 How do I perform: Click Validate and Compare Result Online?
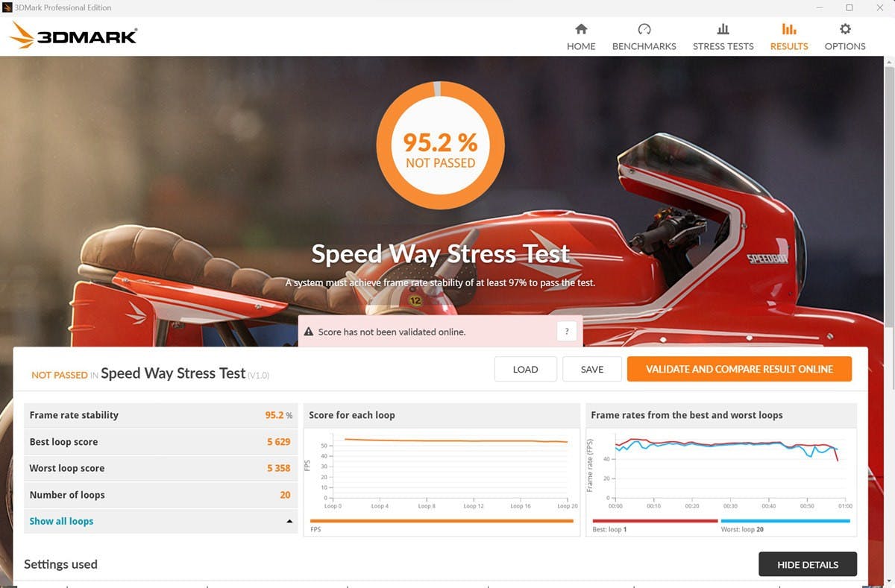(739, 369)
